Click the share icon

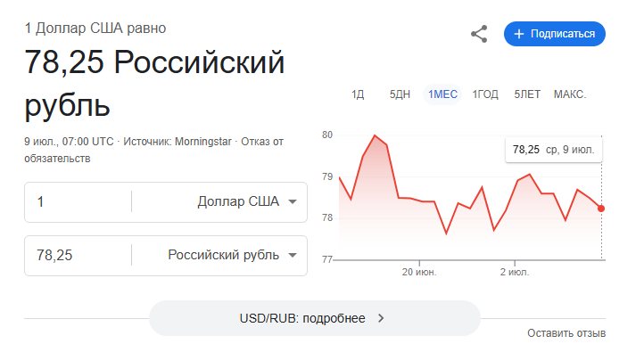click(479, 34)
